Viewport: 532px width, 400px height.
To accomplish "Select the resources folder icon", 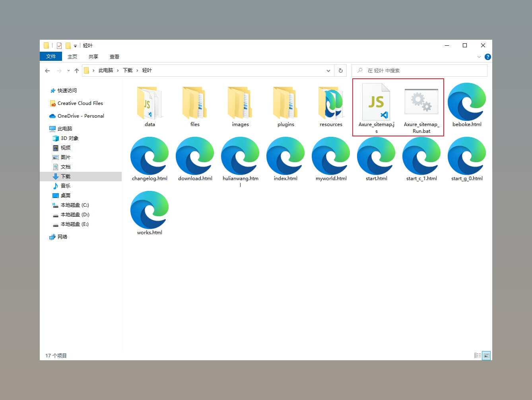I will tap(331, 103).
